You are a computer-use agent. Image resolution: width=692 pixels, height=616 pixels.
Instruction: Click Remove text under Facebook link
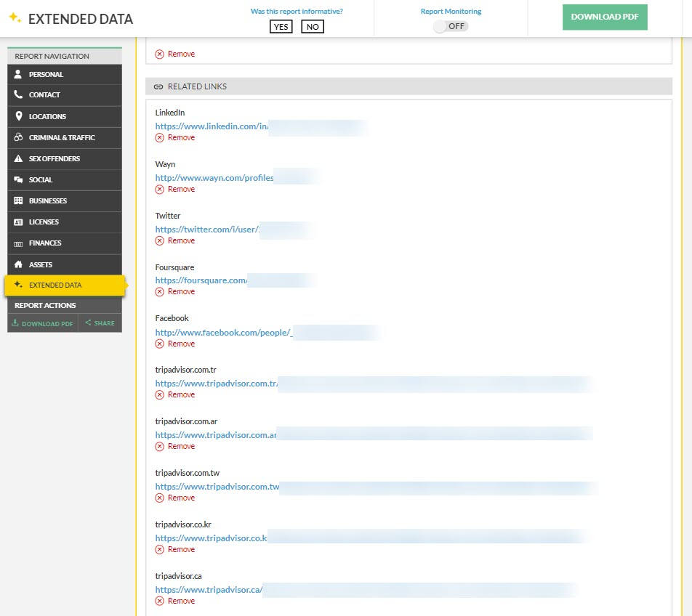point(181,344)
